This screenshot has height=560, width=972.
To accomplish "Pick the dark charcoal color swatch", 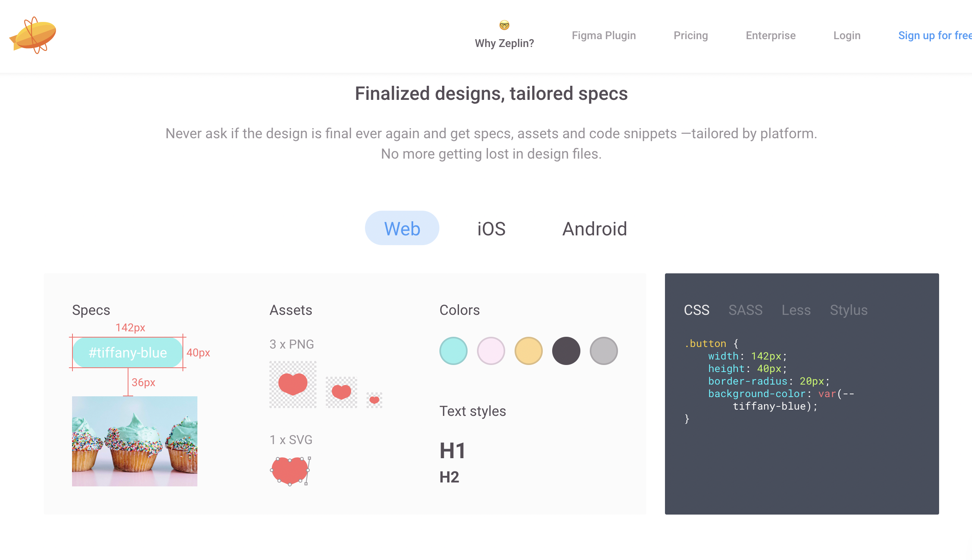I will pos(566,351).
